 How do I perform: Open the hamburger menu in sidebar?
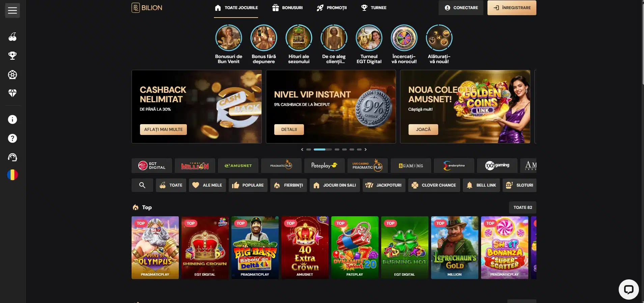pyautogui.click(x=12, y=10)
